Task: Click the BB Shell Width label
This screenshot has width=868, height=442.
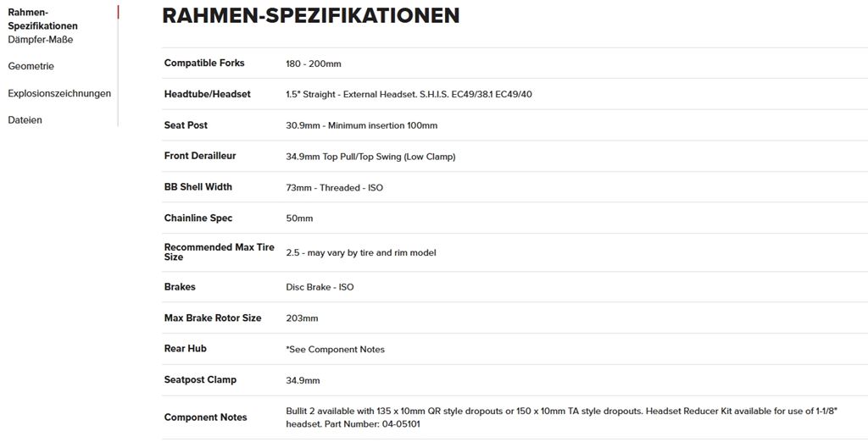Action: [198, 187]
